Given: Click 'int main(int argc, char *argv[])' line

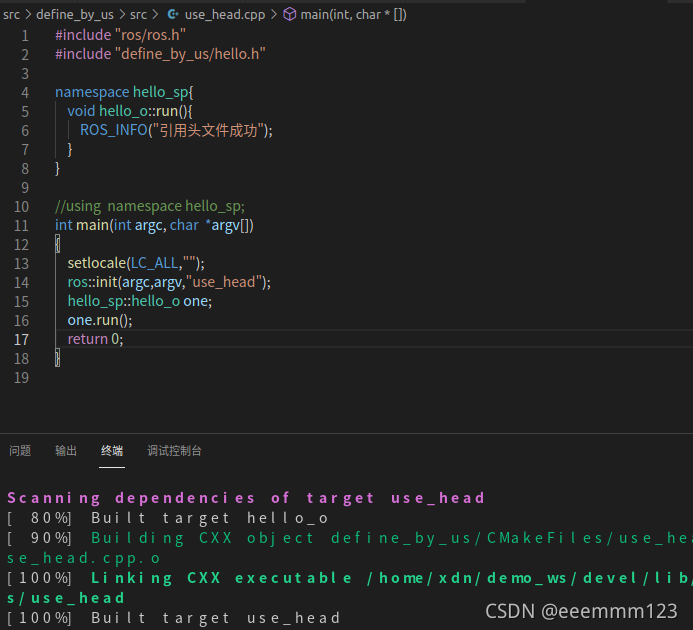Looking at the screenshot, I should tap(154, 225).
